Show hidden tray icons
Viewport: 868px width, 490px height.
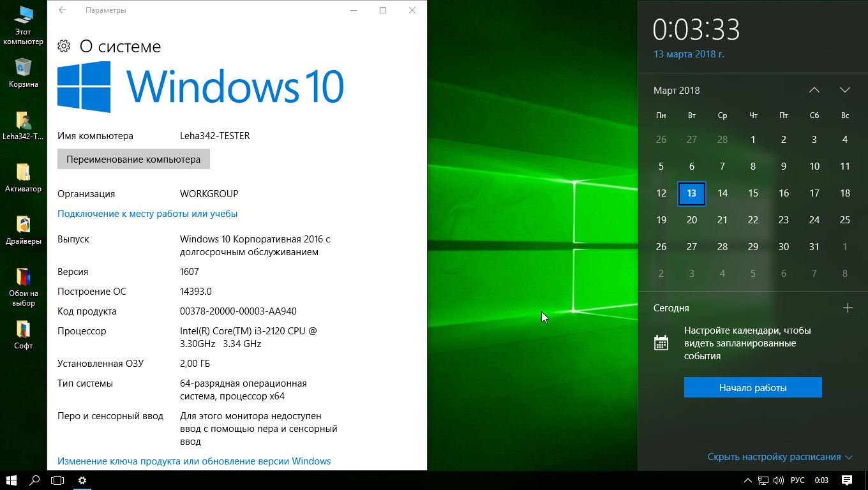[x=748, y=480]
